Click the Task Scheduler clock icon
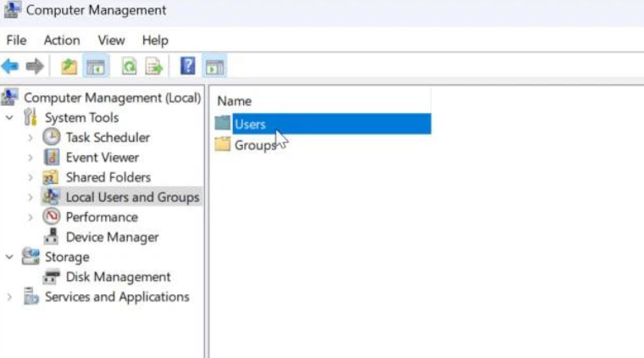 pyautogui.click(x=52, y=137)
